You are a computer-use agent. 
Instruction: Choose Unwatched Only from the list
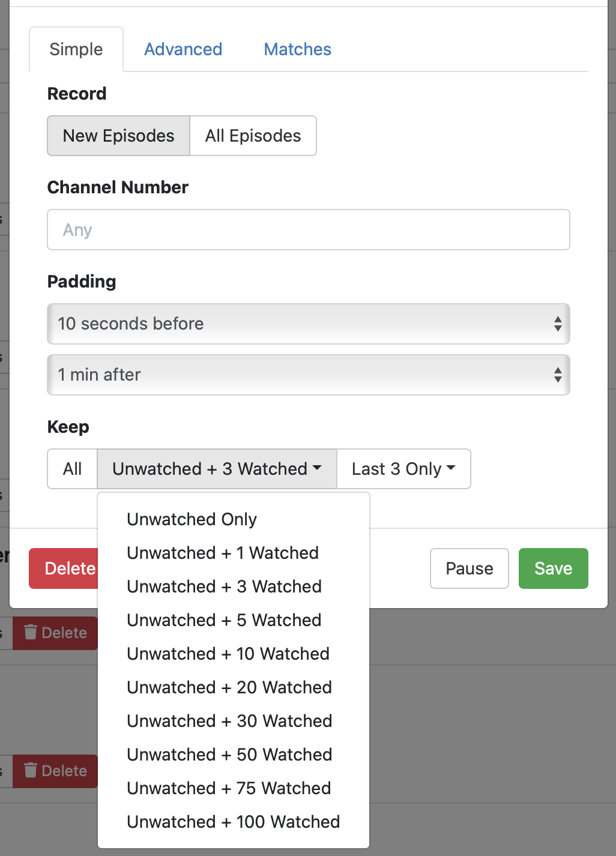pos(192,519)
